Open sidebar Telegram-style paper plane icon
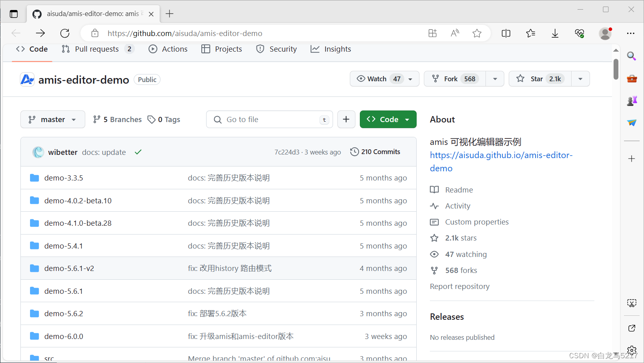The image size is (644, 363). 632,123
